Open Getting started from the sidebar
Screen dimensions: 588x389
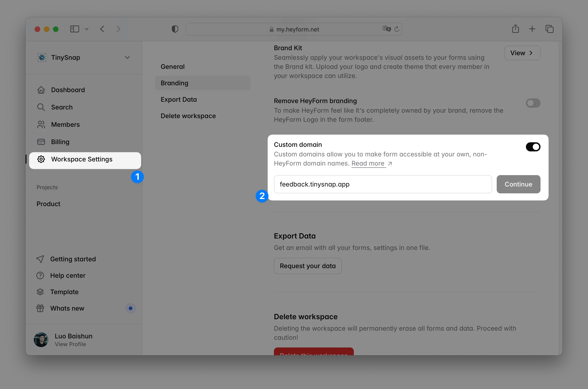pyautogui.click(x=40, y=259)
